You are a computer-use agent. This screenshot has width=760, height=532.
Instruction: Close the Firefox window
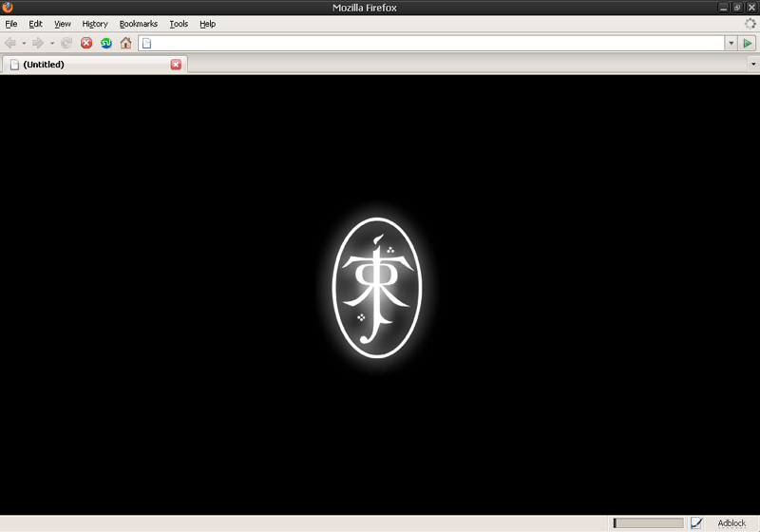(751, 8)
